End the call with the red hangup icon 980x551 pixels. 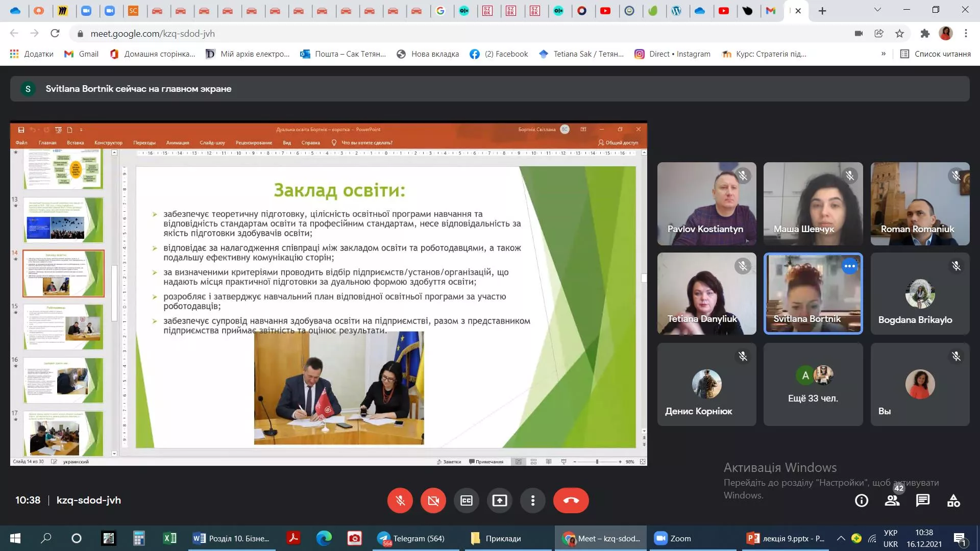pyautogui.click(x=571, y=500)
